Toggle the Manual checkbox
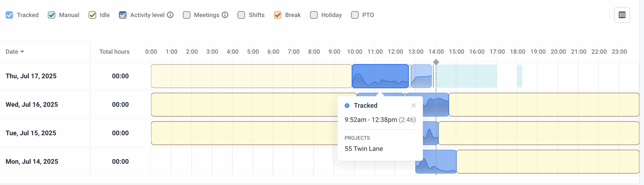Viewport: 644px width, 185px height. [x=52, y=15]
